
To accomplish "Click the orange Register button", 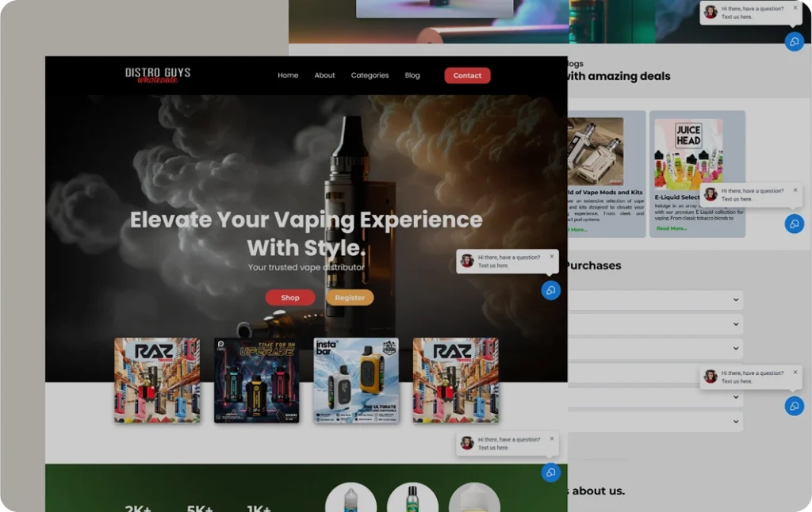I will [x=350, y=298].
